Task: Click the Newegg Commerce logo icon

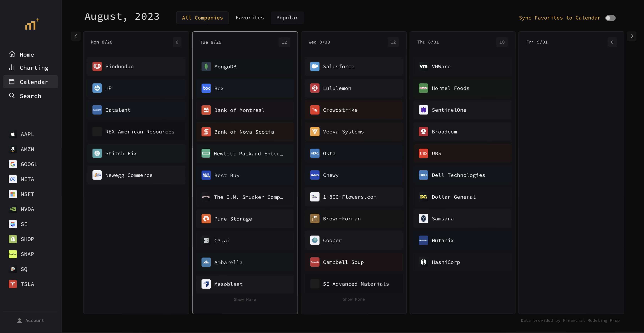Action: click(x=97, y=175)
